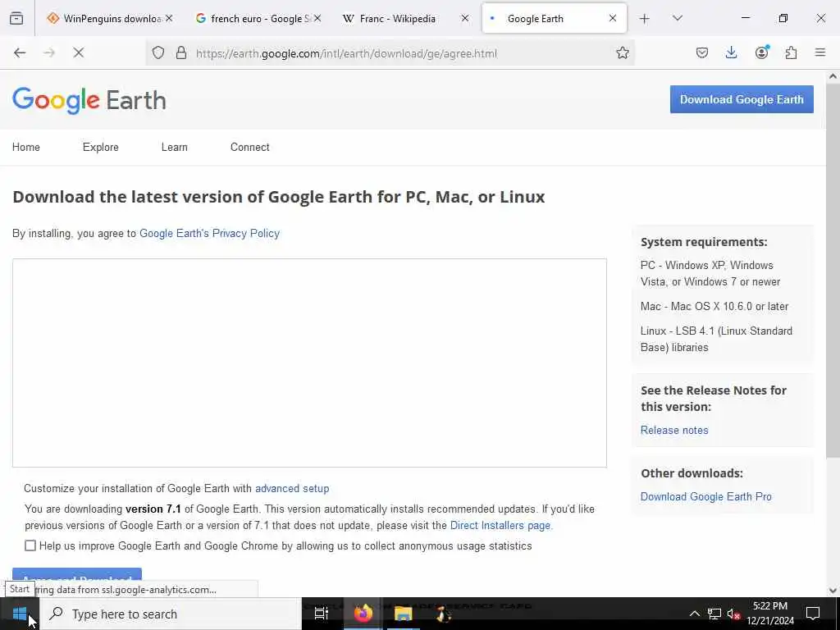Open the advanced setup link
Image resolution: width=840 pixels, height=630 pixels.
pos(292,488)
